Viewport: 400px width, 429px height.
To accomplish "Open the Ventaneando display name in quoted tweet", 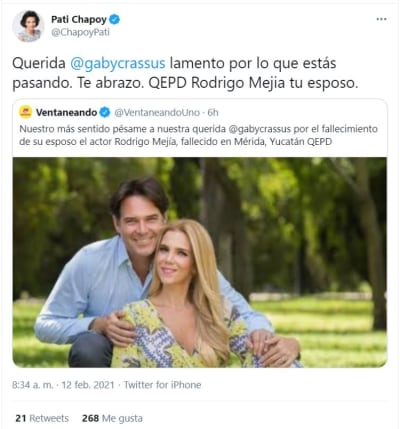I will point(66,113).
